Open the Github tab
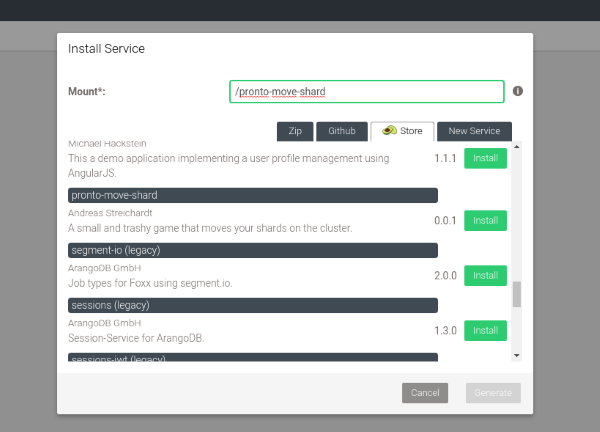The height and width of the screenshot is (432, 600). coord(341,131)
